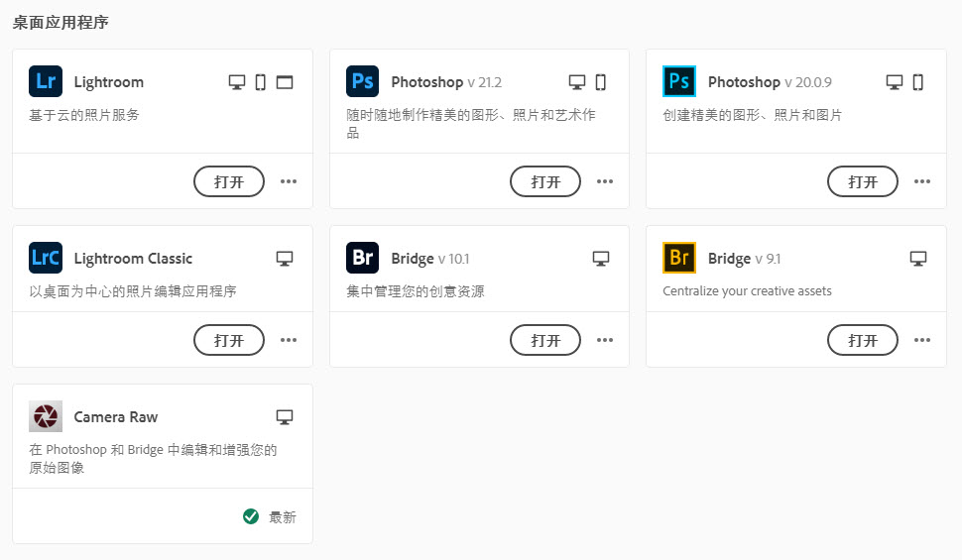Click the Bridge v 10.1 title
This screenshot has height=560, width=962.
(430, 259)
